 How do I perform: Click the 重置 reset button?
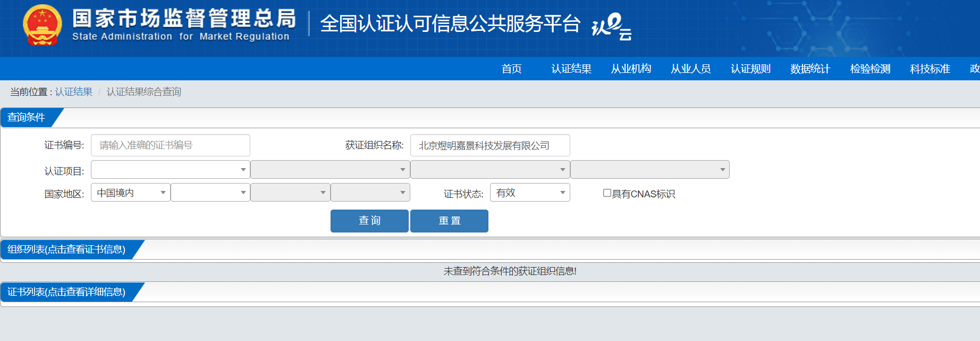[449, 221]
